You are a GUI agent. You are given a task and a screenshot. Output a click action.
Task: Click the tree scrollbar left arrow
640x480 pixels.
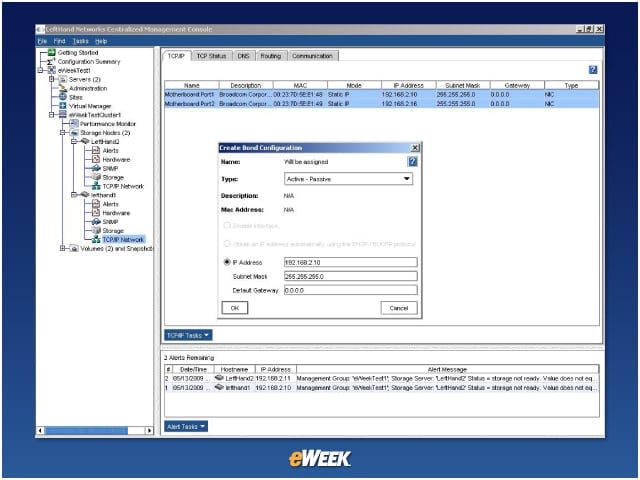(x=40, y=430)
